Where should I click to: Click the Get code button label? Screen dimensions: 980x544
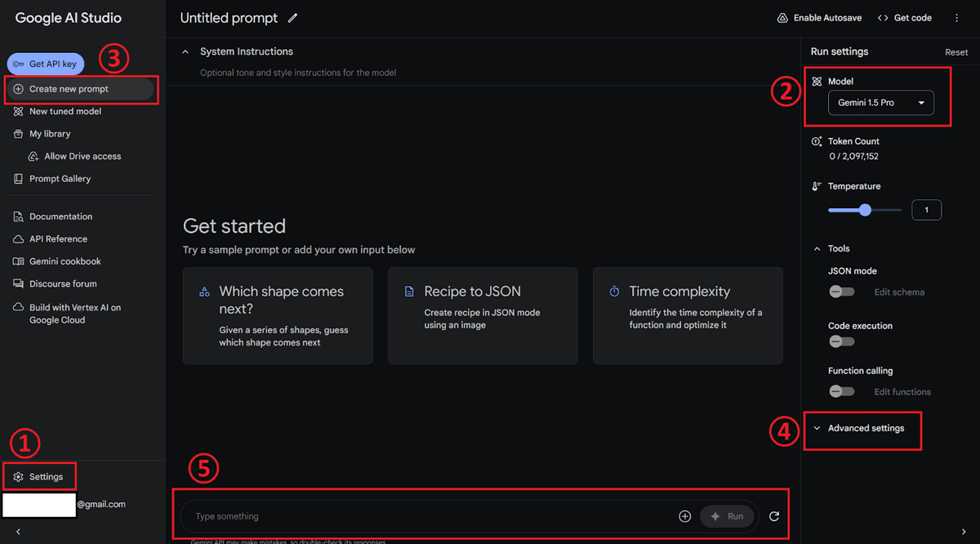click(912, 18)
